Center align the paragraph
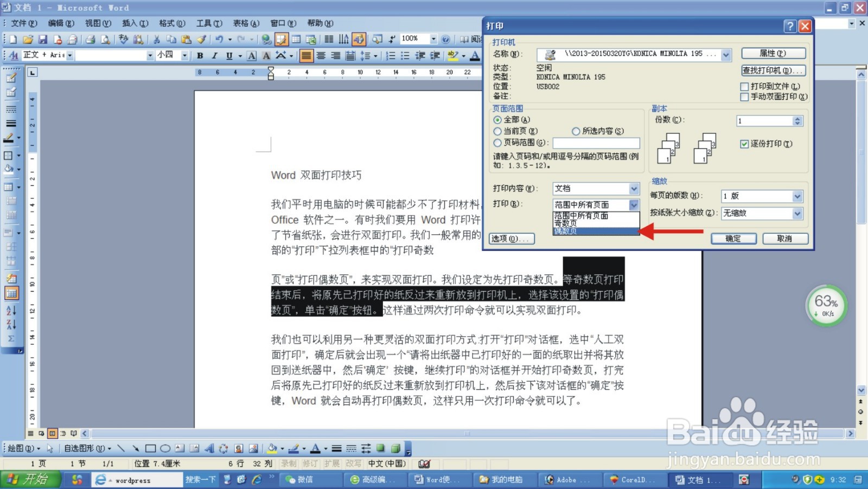This screenshot has height=489, width=868. (321, 55)
